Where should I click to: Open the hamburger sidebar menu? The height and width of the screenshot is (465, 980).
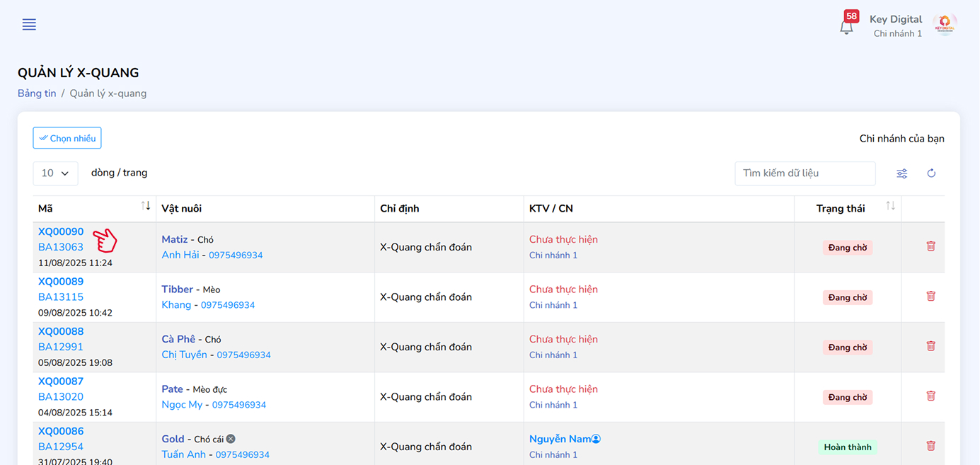point(29,25)
